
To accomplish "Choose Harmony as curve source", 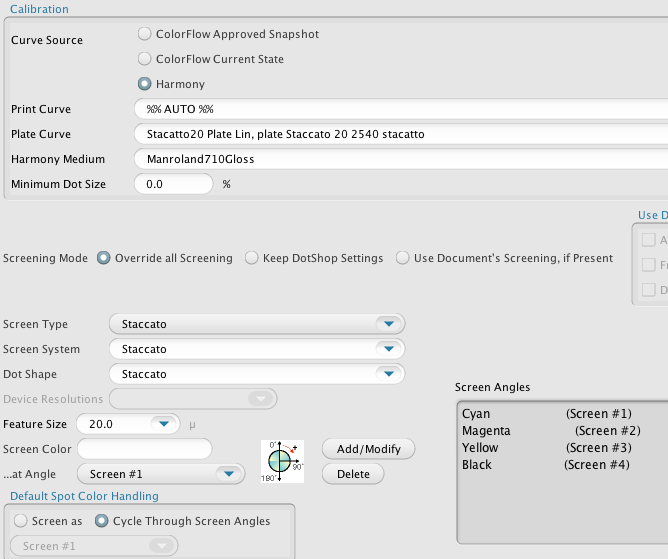I will point(145,84).
